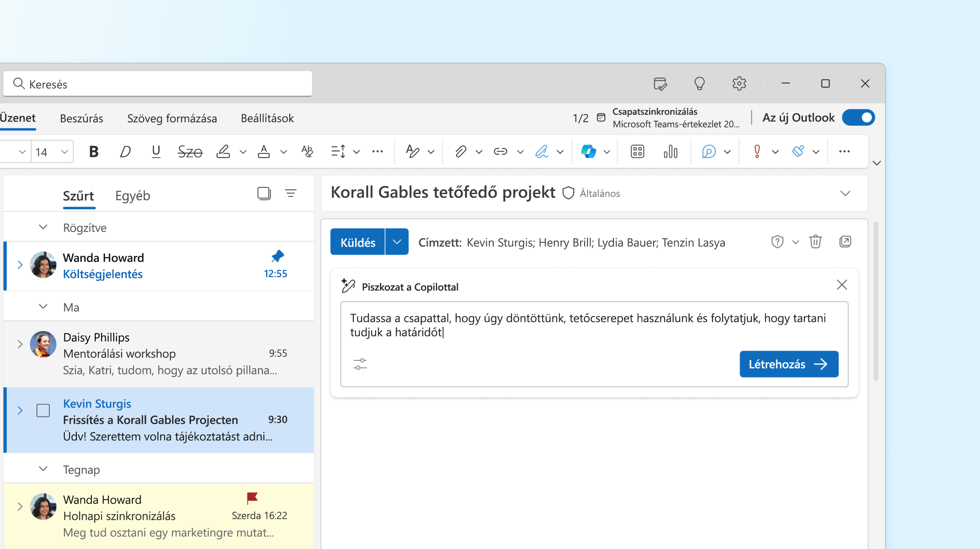Open tips lightbulb icon

coord(700,84)
